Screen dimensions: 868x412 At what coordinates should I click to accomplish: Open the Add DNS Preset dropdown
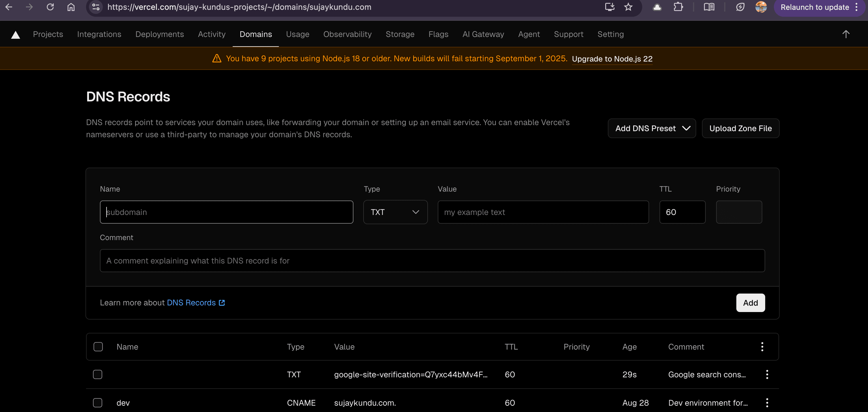[x=651, y=128]
